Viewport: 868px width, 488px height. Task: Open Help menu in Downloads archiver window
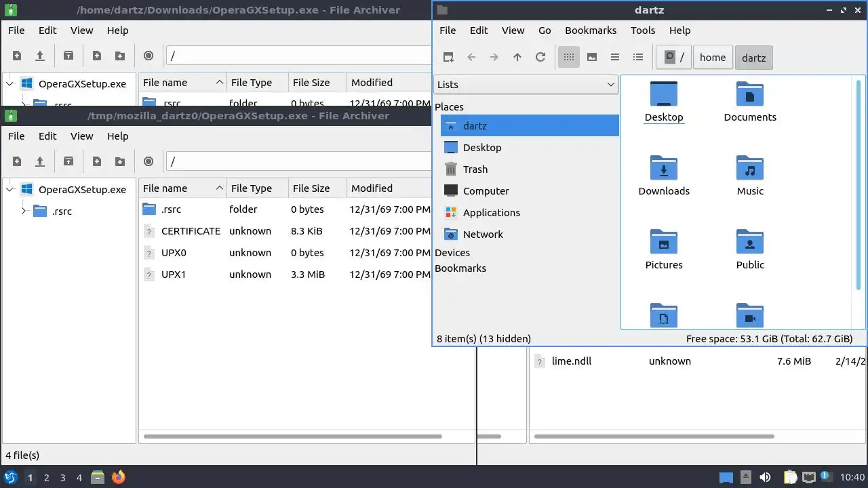(117, 30)
